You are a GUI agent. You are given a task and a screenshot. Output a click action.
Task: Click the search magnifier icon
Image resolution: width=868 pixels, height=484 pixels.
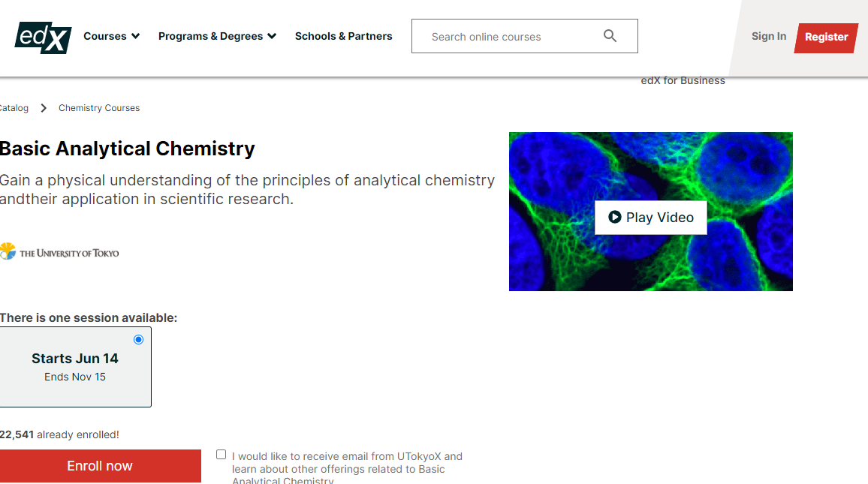pyautogui.click(x=610, y=36)
